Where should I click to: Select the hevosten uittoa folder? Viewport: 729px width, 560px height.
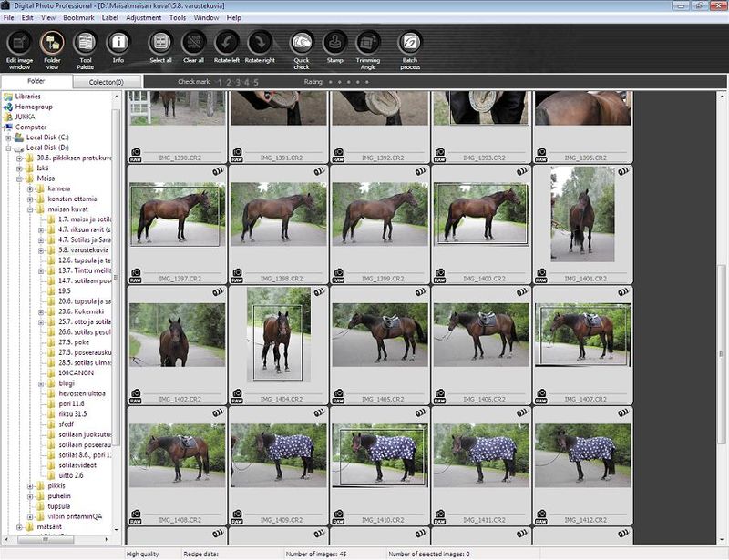[82, 393]
